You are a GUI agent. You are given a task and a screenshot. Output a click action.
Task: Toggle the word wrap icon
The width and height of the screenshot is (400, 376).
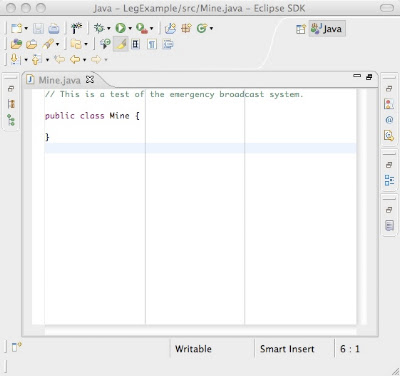pos(168,44)
